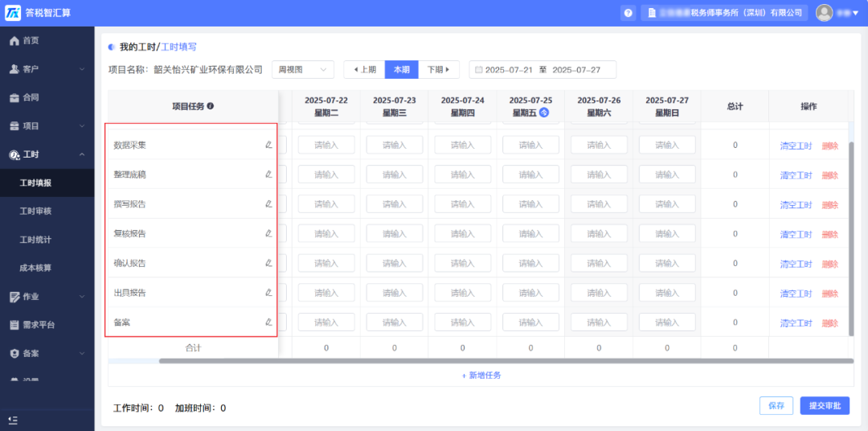Click the start date 2025-07-21
The height and width of the screenshot is (431, 868).
pyautogui.click(x=509, y=70)
